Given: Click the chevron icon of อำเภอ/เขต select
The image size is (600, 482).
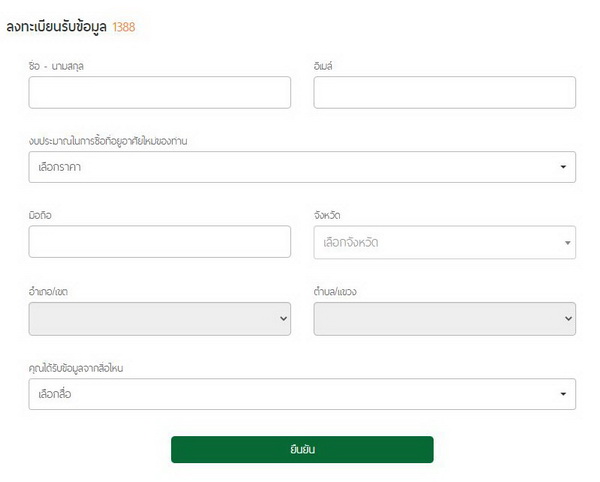Looking at the screenshot, I should [282, 319].
